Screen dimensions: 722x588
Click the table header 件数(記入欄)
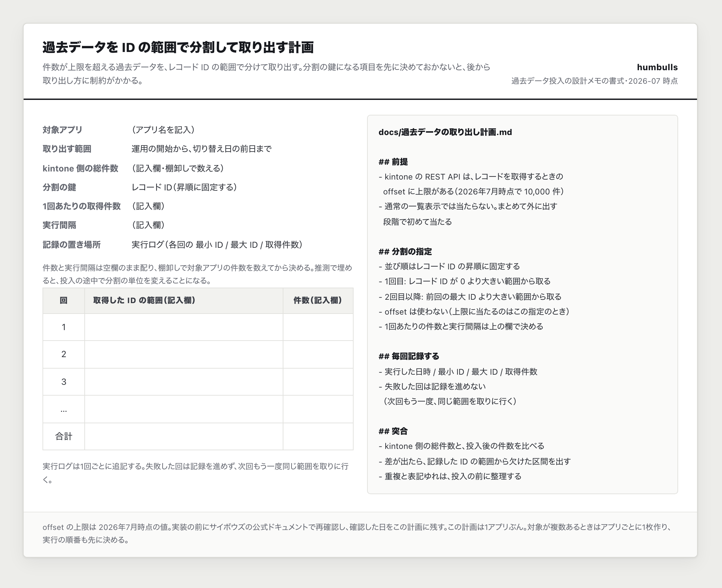pyautogui.click(x=318, y=300)
